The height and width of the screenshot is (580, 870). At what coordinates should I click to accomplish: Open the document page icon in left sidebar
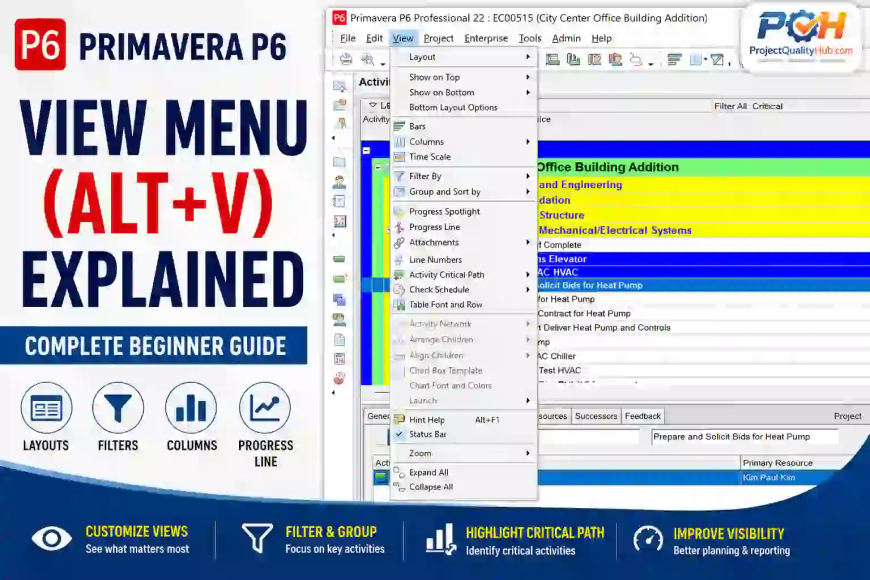(340, 339)
